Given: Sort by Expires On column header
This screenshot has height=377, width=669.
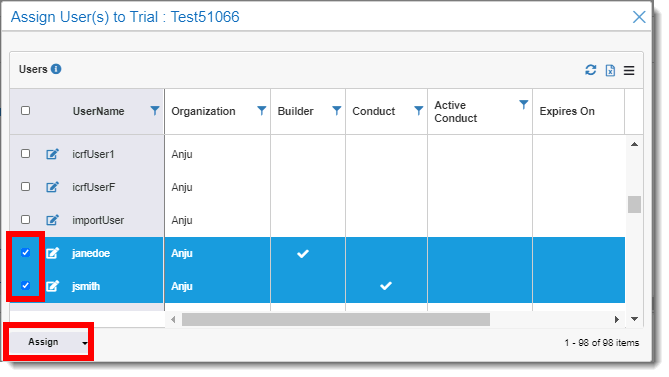Looking at the screenshot, I should (x=567, y=111).
